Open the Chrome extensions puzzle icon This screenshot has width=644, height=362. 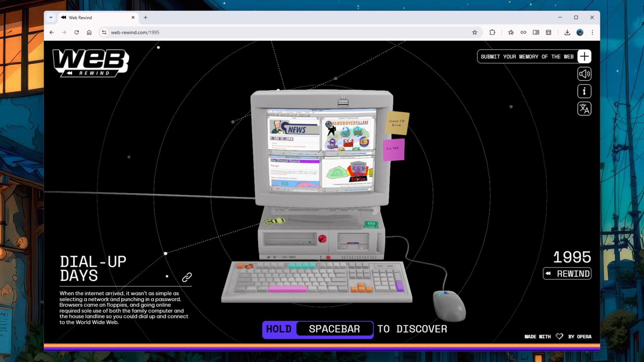492,32
